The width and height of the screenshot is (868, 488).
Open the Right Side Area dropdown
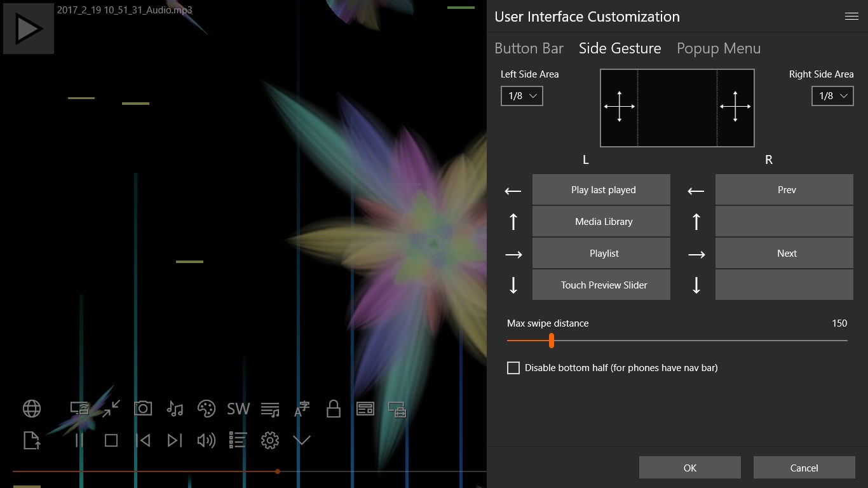point(832,96)
